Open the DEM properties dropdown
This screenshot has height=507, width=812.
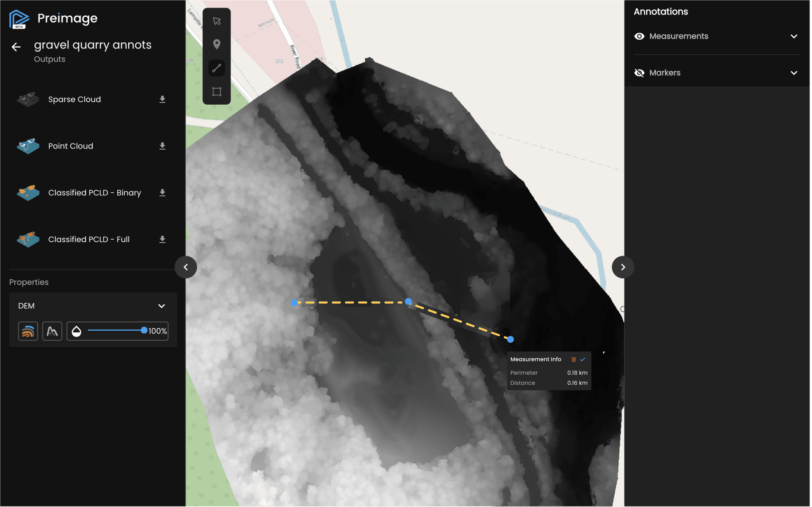click(x=161, y=306)
